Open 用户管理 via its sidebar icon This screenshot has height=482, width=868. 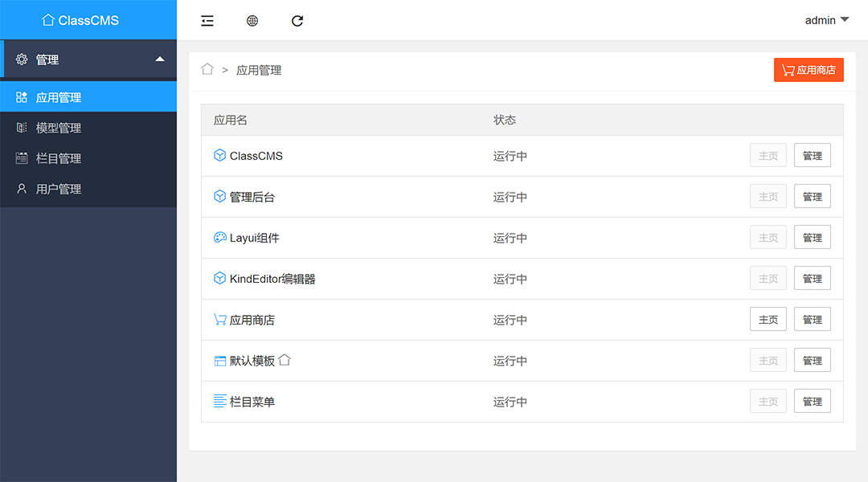click(x=23, y=189)
